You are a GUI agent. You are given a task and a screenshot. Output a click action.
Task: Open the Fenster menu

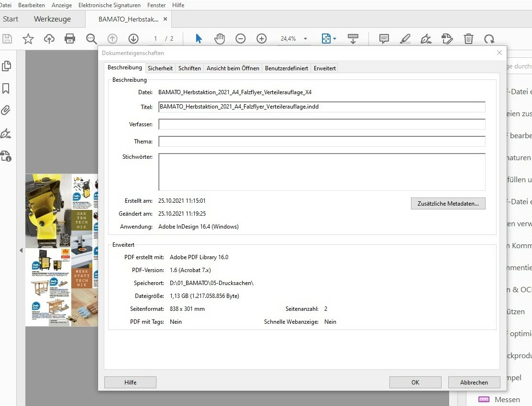[156, 5]
